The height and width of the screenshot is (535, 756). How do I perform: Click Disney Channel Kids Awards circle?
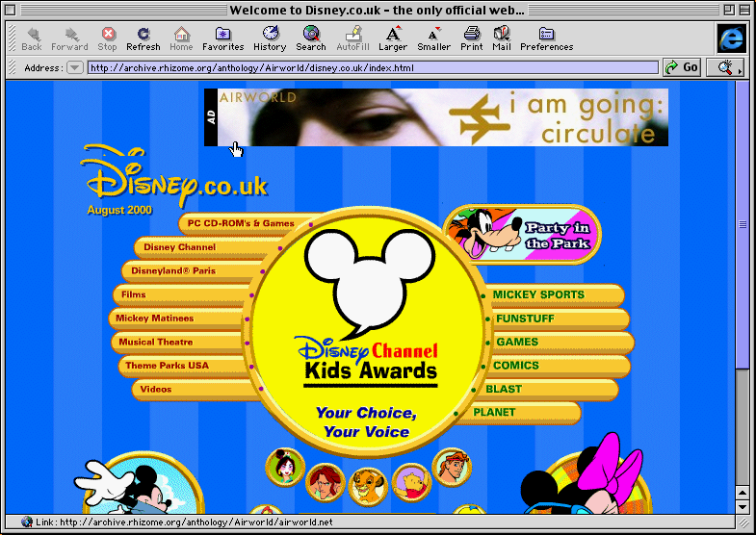[x=367, y=332]
